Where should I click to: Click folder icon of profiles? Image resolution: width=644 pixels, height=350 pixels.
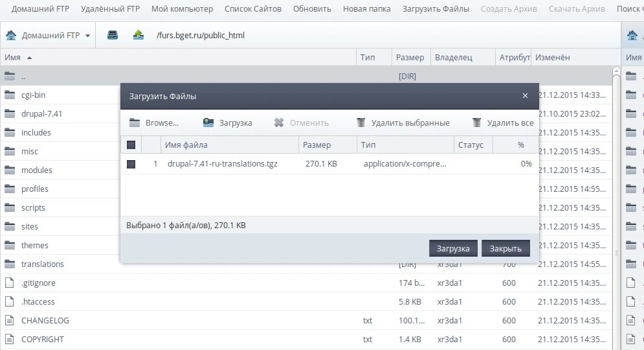tap(10, 189)
